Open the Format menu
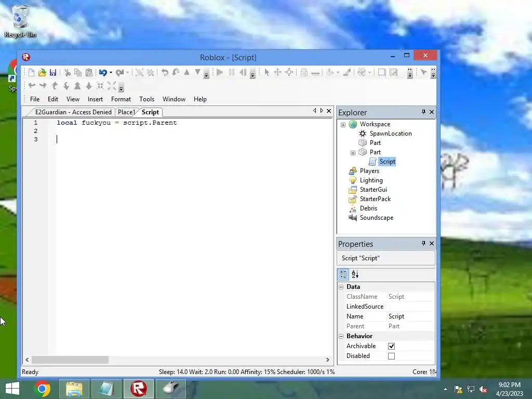 pos(121,99)
